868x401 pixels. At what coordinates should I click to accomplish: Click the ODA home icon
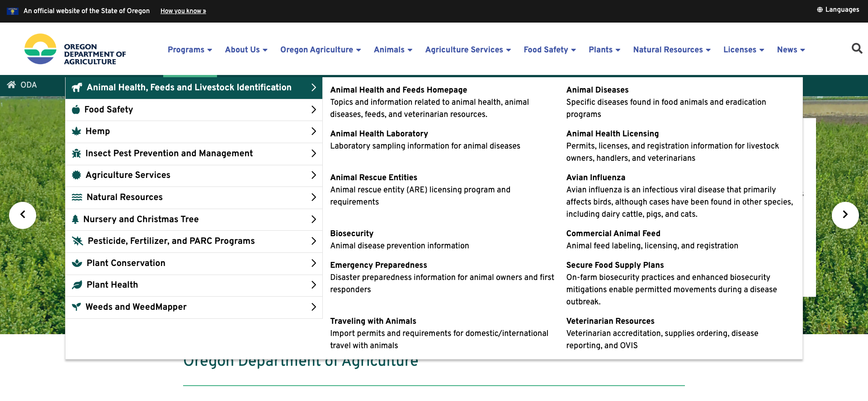pyautogui.click(x=12, y=85)
